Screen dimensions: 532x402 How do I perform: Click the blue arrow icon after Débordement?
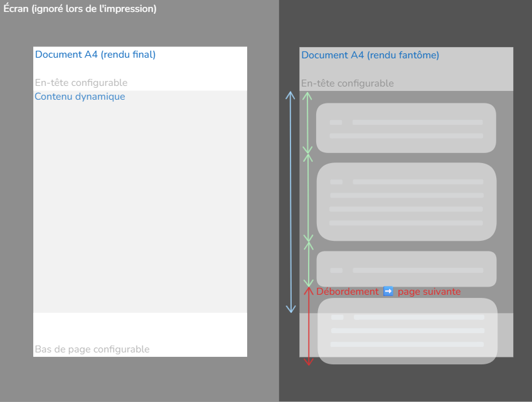coord(388,291)
